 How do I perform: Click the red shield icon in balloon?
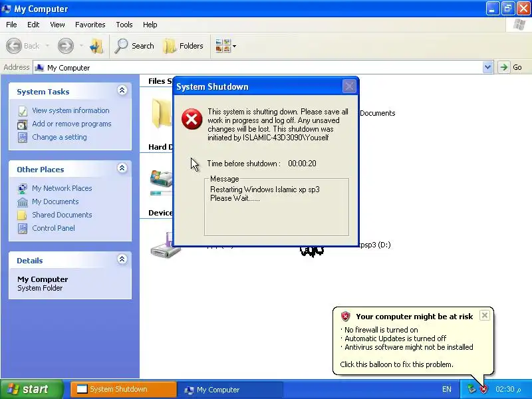(345, 317)
